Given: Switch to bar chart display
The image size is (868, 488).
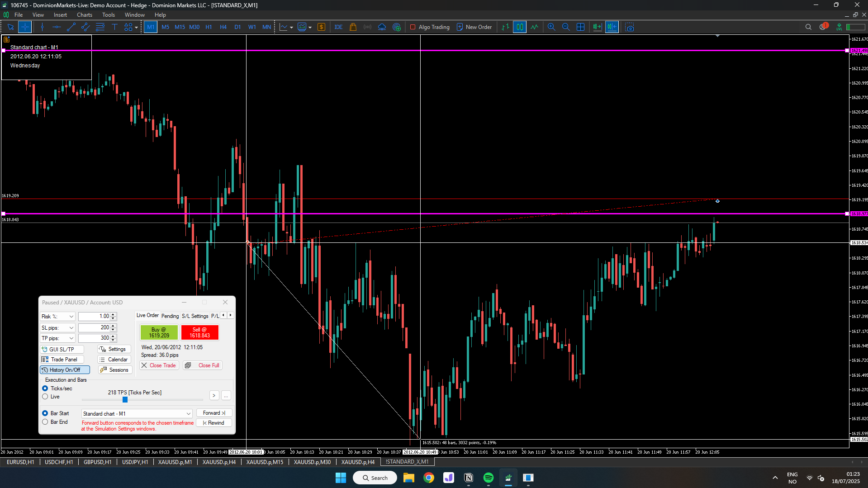Looking at the screenshot, I should 505,27.
